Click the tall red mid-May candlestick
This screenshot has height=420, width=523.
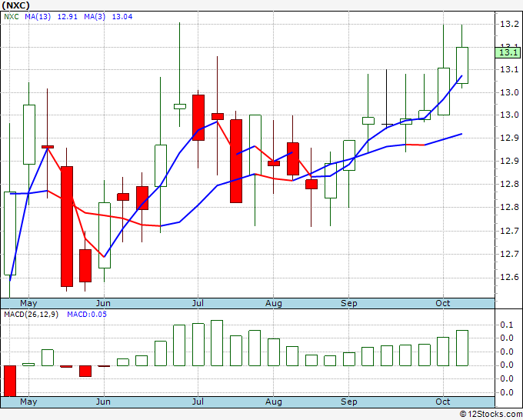click(x=67, y=226)
